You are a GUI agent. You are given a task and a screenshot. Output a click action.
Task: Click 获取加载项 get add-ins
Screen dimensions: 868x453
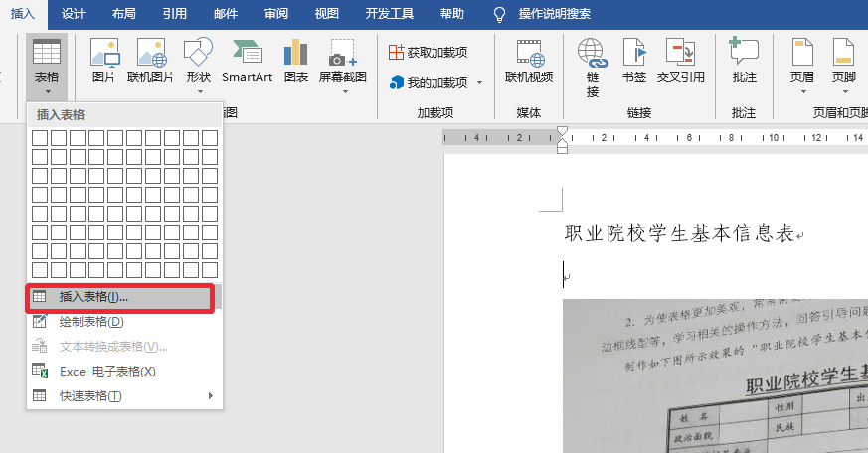428,52
